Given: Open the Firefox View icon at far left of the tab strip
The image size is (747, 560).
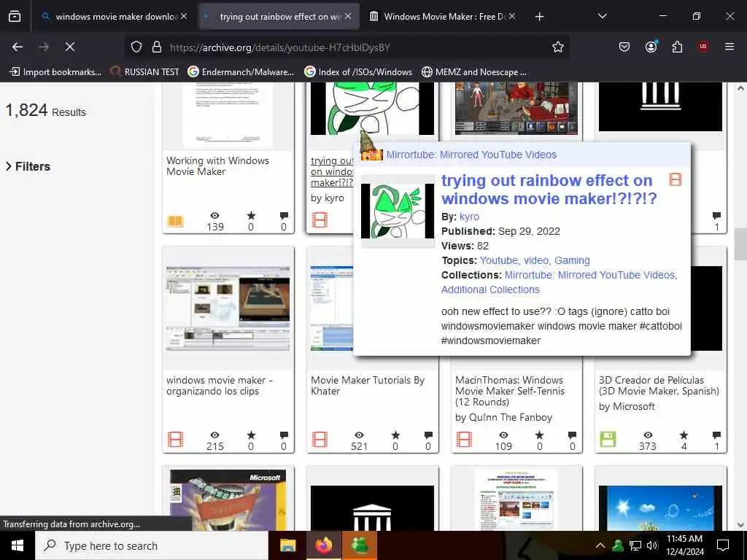Looking at the screenshot, I should coord(15,17).
